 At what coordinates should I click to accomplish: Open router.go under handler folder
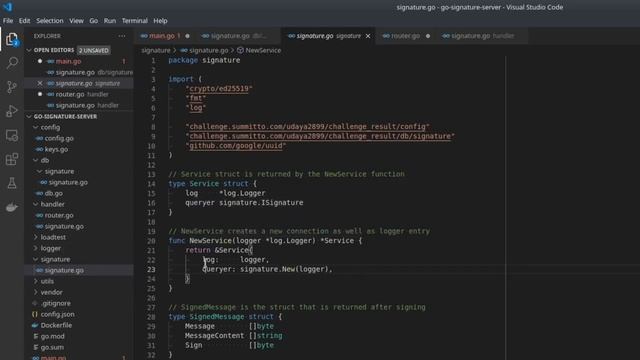pyautogui.click(x=59, y=215)
